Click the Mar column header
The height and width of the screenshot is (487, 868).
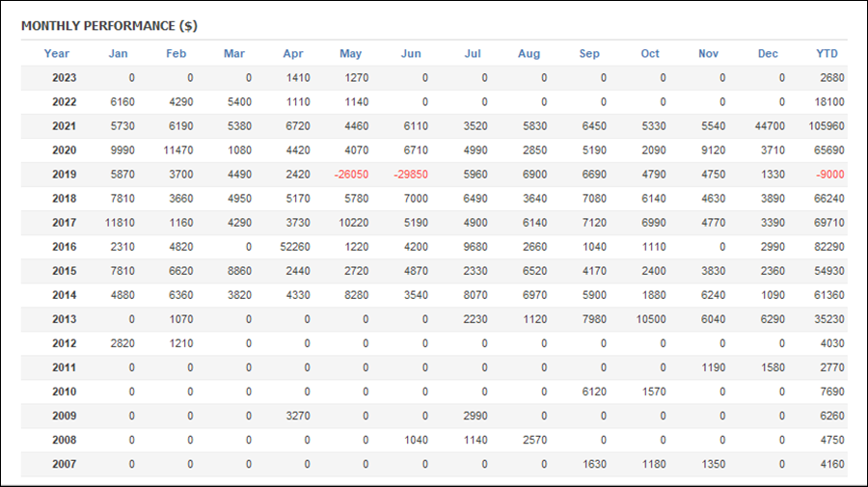(234, 54)
